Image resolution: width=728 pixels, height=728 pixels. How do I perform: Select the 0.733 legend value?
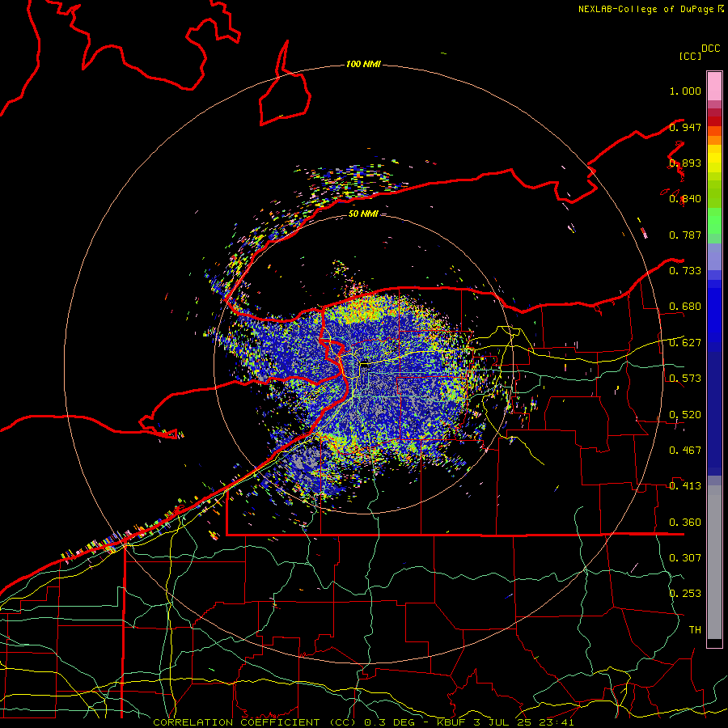tap(685, 271)
